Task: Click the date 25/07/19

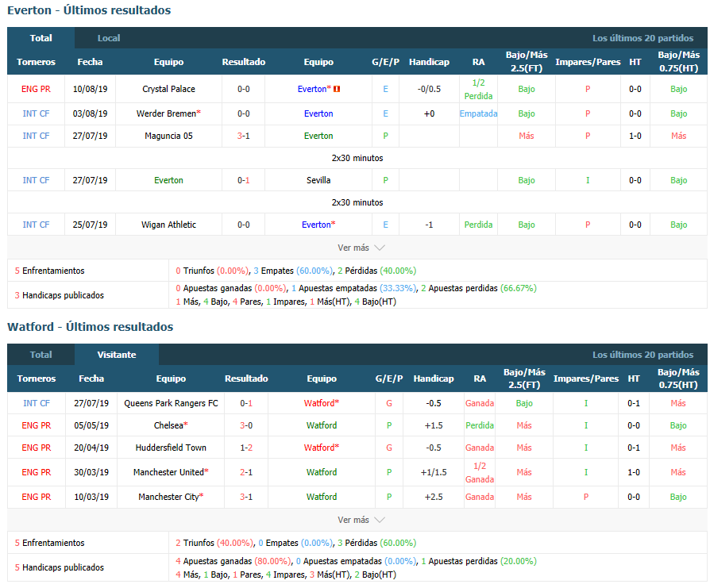Action: point(90,225)
